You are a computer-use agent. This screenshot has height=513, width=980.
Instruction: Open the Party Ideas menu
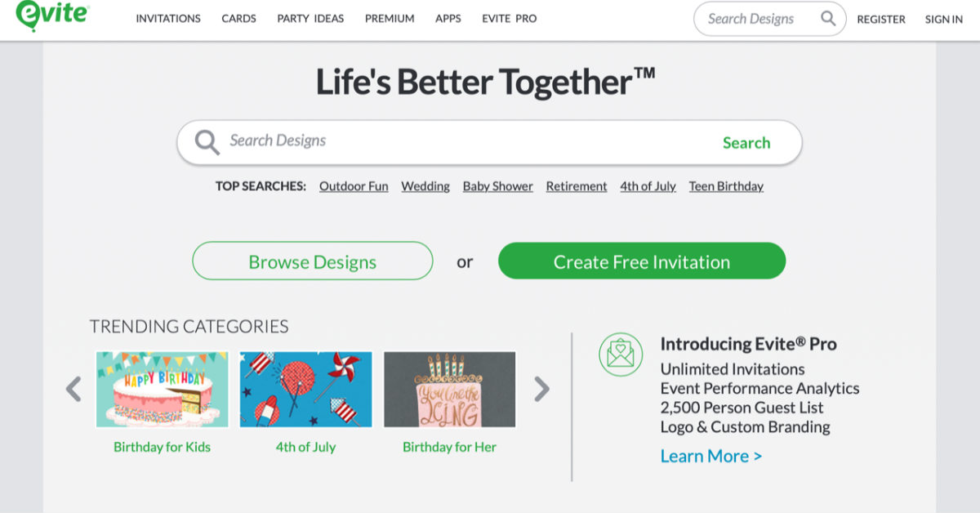pos(310,19)
